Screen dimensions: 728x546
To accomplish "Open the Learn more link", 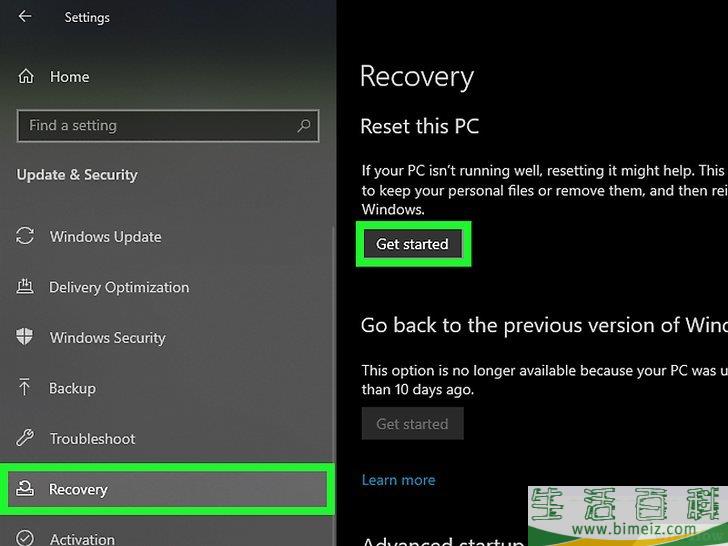I will click(x=398, y=480).
